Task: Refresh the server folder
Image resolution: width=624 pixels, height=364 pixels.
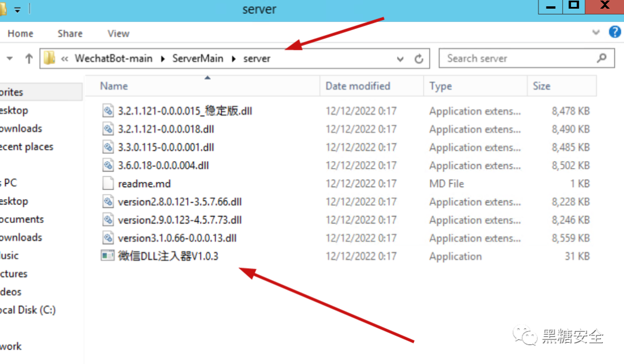Action: coord(419,59)
